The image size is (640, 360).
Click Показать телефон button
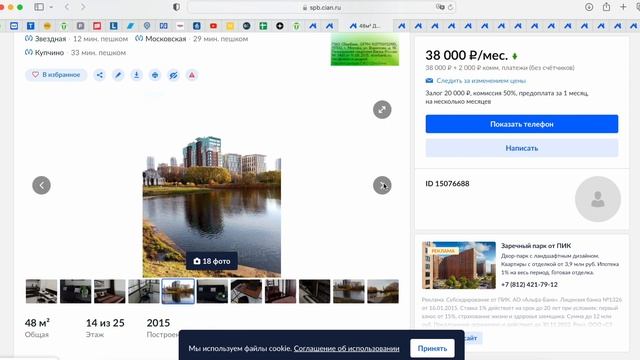point(522,124)
